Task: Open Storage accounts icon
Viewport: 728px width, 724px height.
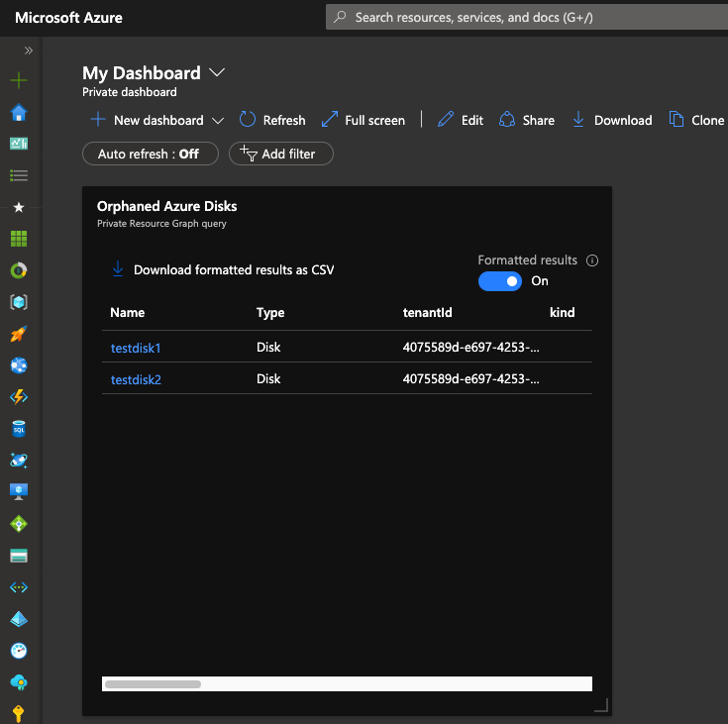Action: click(19, 556)
